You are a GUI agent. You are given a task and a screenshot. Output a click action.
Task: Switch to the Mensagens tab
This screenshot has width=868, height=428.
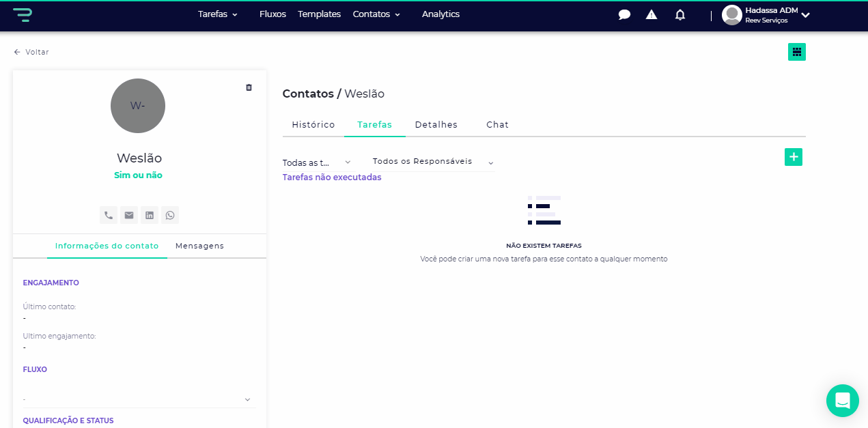[199, 246]
